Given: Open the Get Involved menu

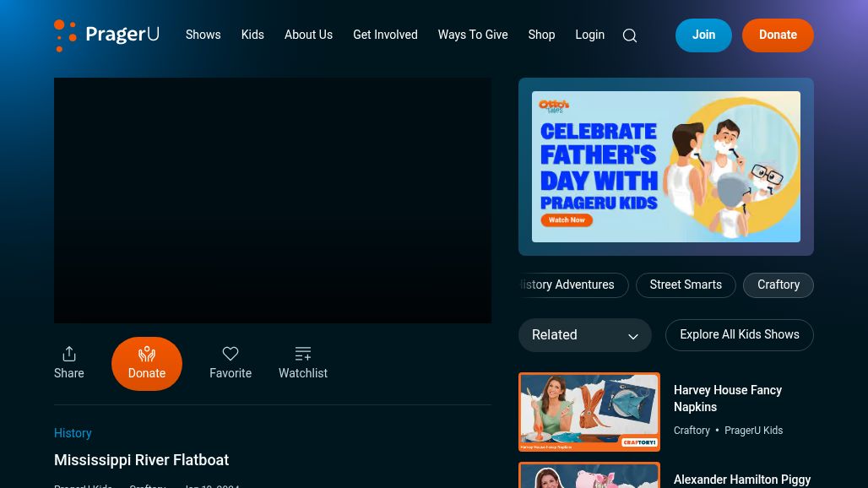Looking at the screenshot, I should click(x=385, y=35).
